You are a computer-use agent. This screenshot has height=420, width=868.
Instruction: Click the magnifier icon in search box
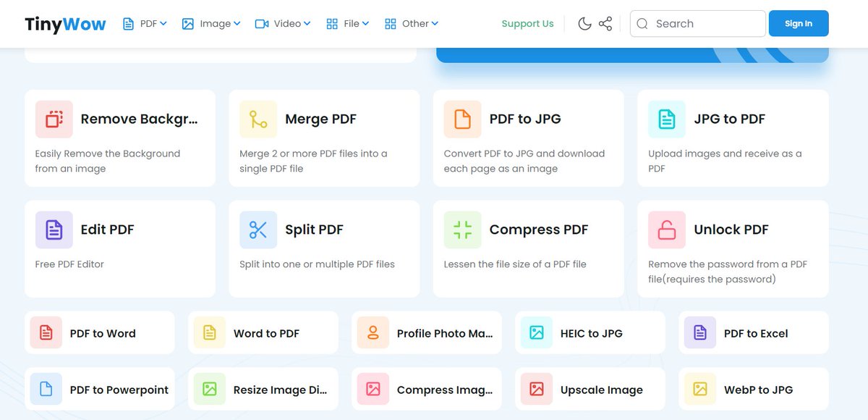642,24
